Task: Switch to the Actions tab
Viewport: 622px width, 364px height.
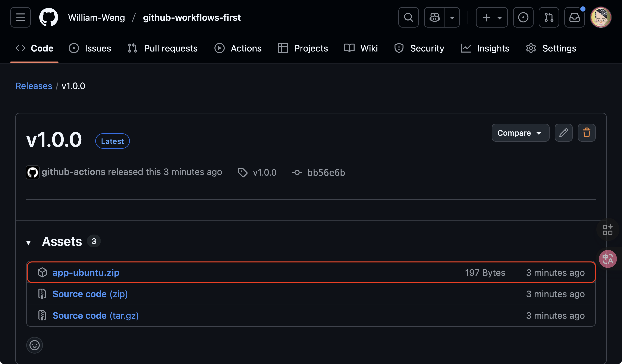Action: point(238,48)
